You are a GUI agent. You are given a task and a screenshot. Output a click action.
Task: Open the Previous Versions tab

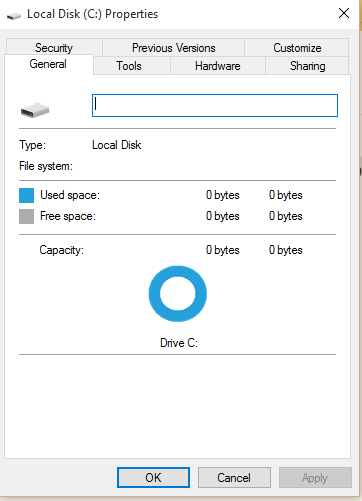[x=173, y=48]
